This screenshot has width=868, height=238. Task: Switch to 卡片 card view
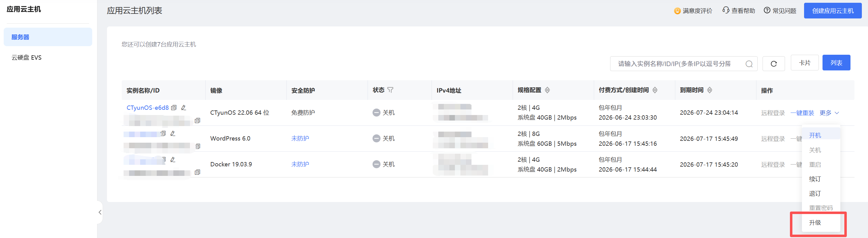(x=805, y=63)
